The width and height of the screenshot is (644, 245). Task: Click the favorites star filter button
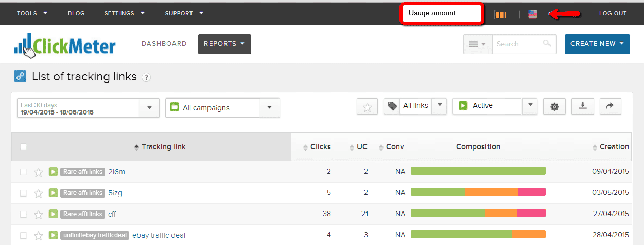click(367, 106)
